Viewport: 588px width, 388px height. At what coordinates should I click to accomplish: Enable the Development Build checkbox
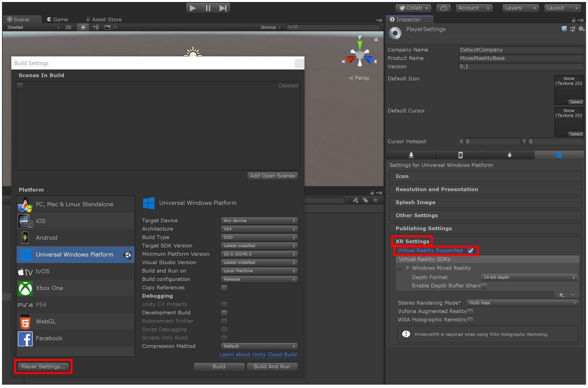pyautogui.click(x=224, y=313)
